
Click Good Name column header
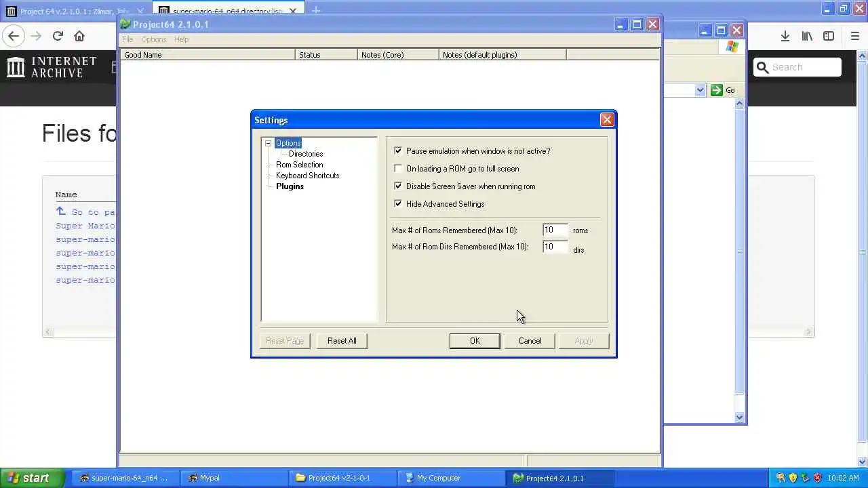pos(208,55)
